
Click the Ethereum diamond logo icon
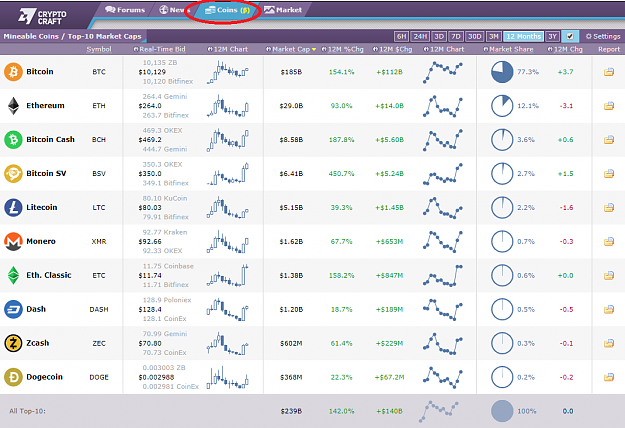(x=13, y=106)
